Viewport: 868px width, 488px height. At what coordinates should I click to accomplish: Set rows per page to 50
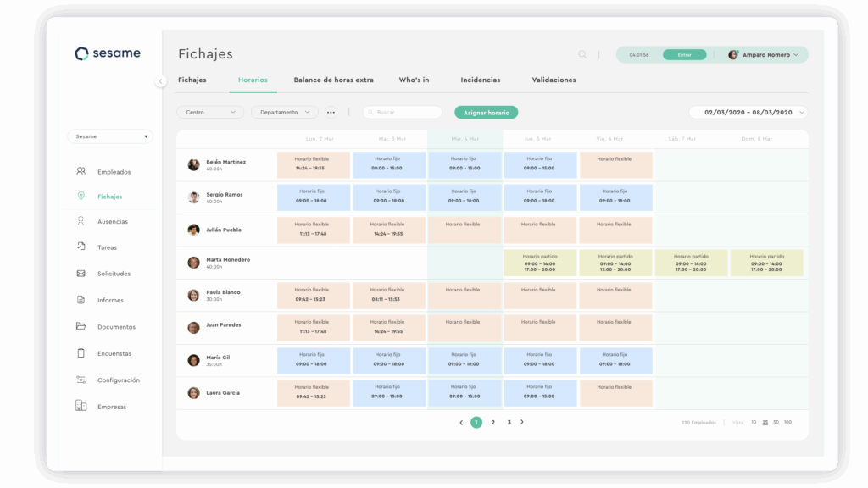[x=776, y=422]
